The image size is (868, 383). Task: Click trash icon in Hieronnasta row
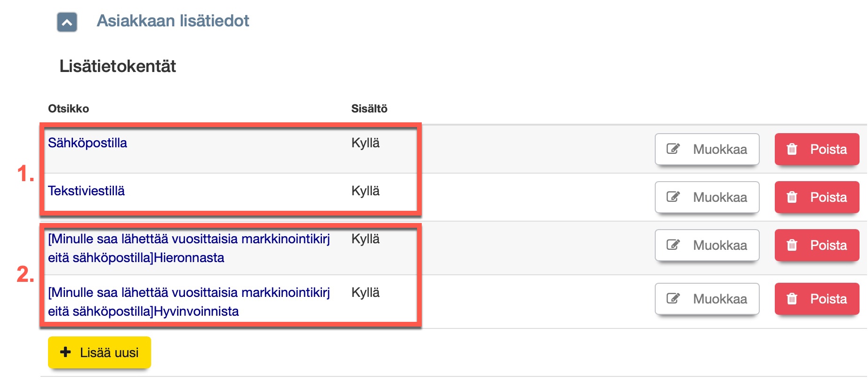[x=792, y=245]
